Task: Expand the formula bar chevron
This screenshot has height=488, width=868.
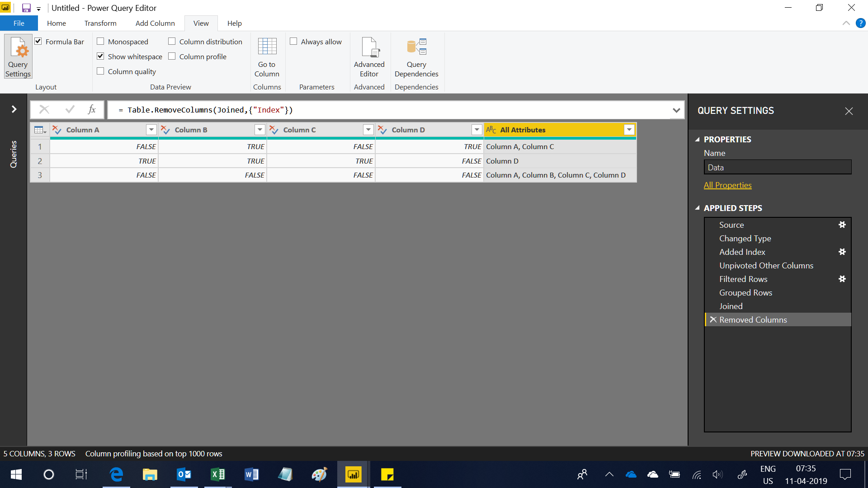Action: [676, 110]
